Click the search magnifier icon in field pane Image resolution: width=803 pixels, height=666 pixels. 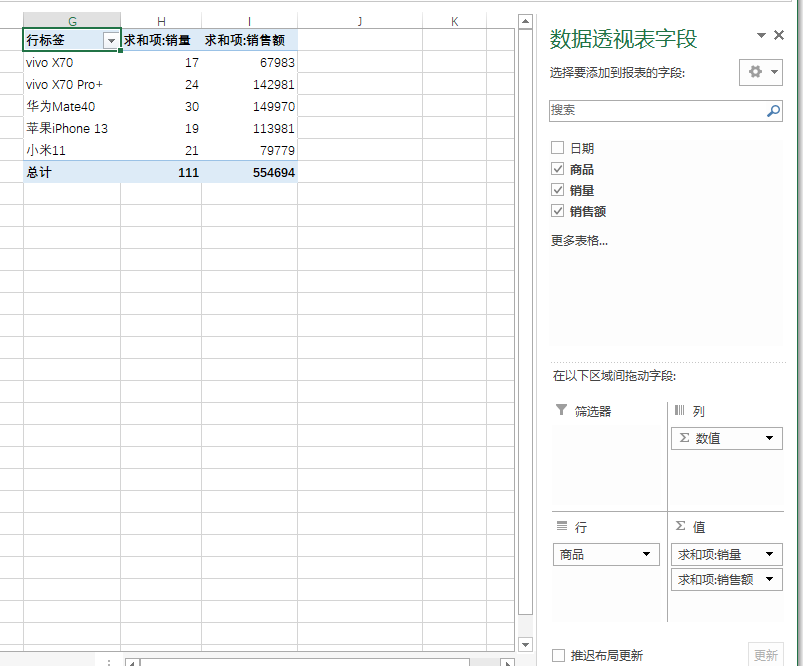(773, 111)
